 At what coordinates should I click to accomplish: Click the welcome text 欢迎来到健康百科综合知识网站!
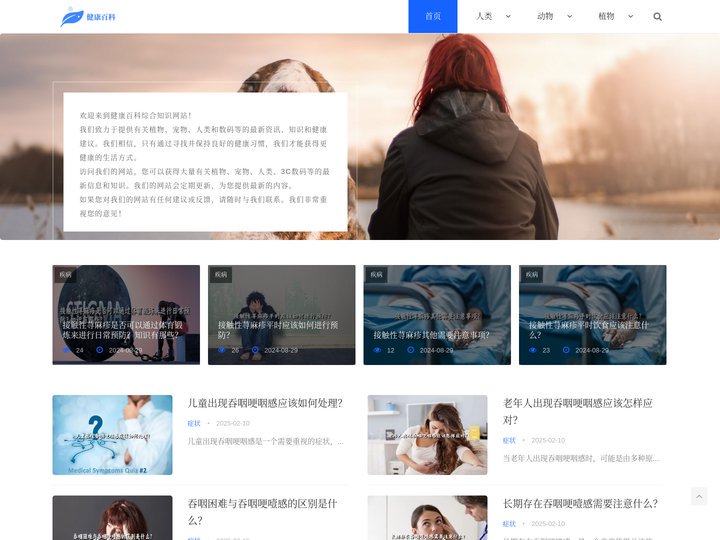pyautogui.click(x=135, y=115)
